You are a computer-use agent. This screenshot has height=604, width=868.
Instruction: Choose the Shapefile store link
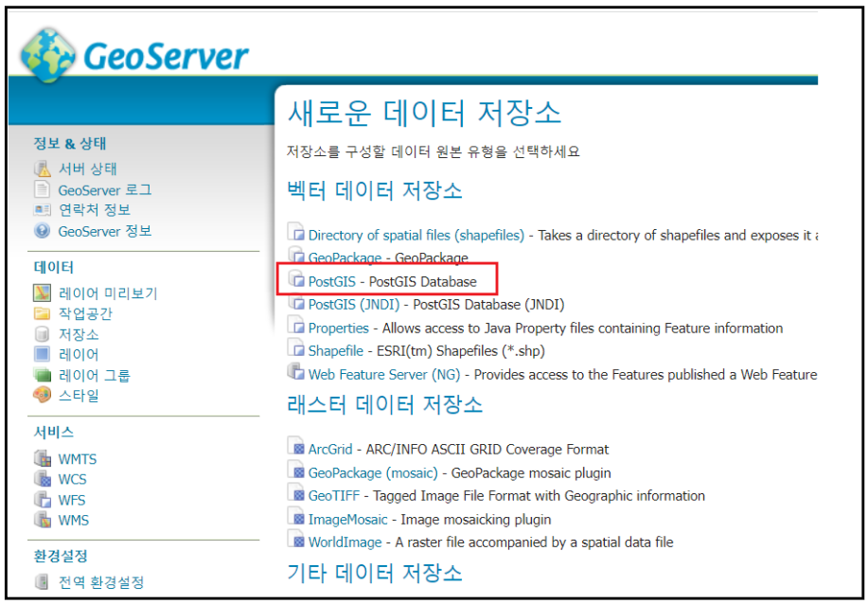[x=336, y=351]
